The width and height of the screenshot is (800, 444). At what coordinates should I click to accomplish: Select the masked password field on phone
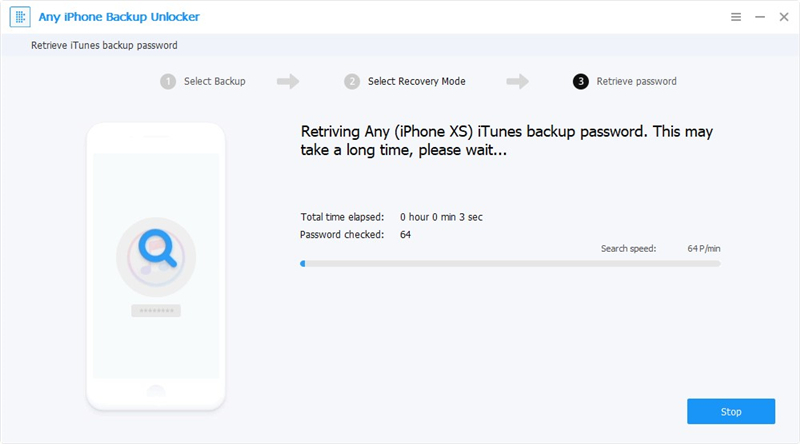(156, 310)
